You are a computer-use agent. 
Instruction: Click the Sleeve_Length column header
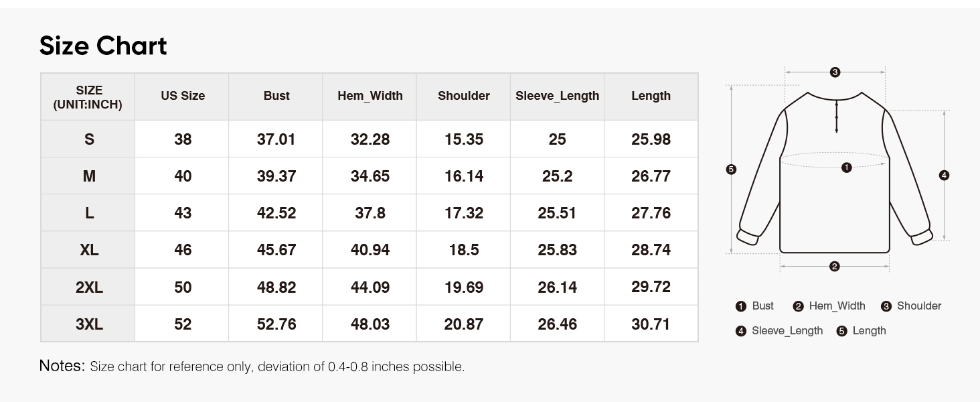(x=557, y=96)
